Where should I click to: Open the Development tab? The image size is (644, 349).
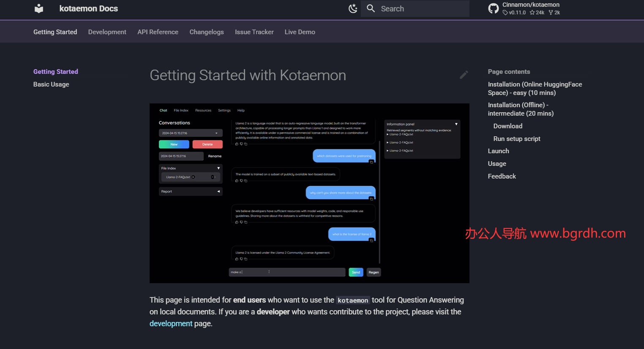pos(107,32)
